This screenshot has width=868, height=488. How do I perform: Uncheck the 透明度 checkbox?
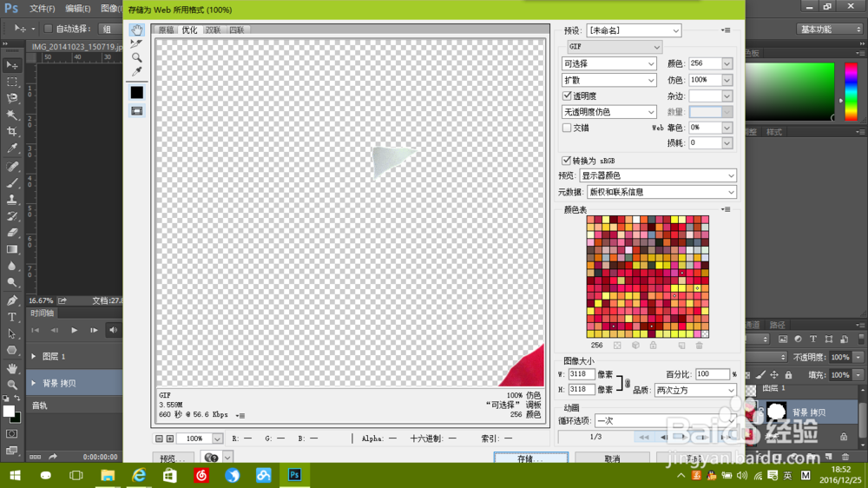point(567,96)
